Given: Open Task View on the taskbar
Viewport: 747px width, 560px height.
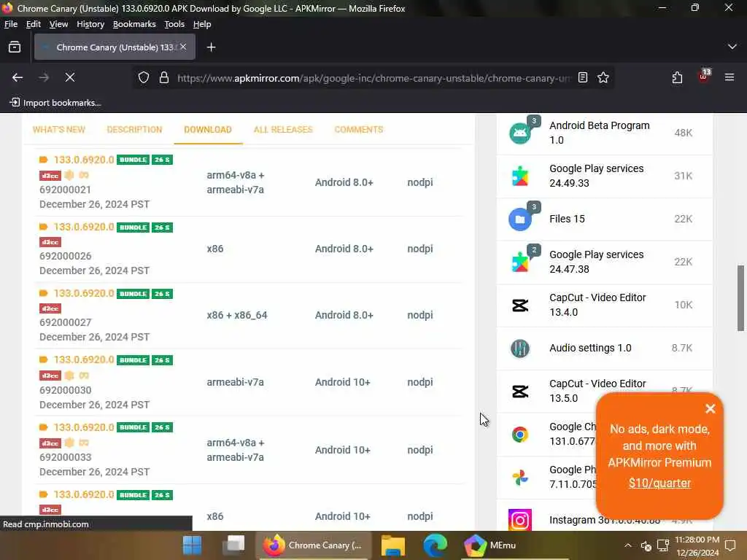Looking at the screenshot, I should (x=233, y=545).
